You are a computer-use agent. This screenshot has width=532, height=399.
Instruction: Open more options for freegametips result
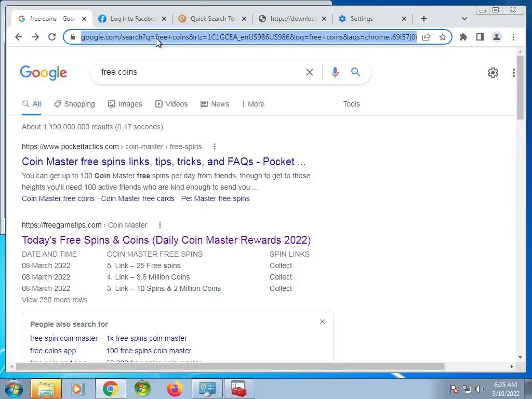[x=160, y=225]
